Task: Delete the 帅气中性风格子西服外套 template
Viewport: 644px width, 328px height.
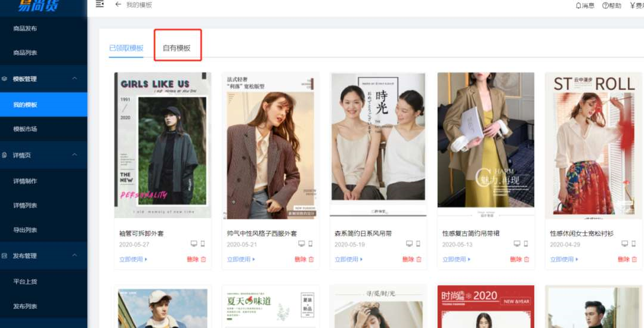Action: click(304, 259)
